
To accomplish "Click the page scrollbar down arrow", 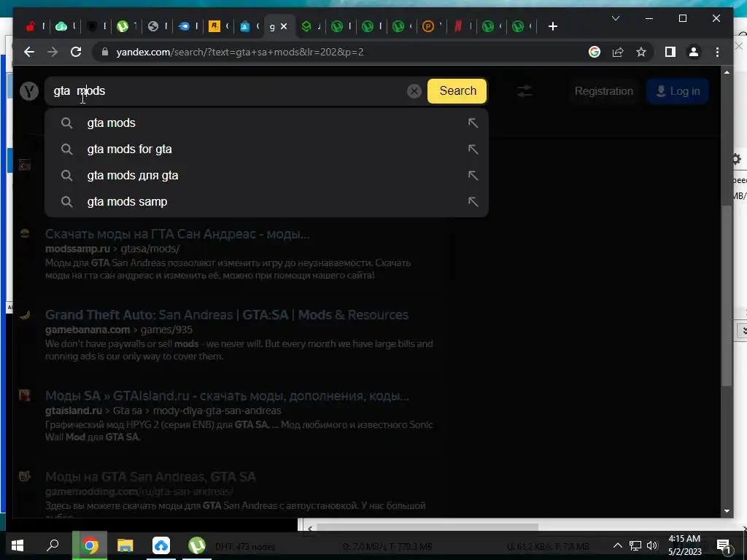I will click(727, 511).
